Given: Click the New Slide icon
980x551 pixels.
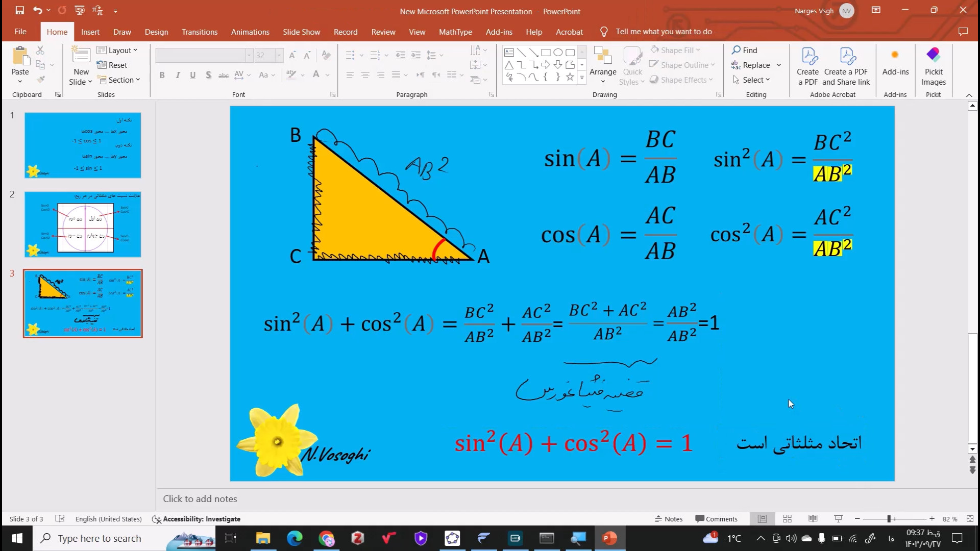Looking at the screenshot, I should pyautogui.click(x=81, y=55).
